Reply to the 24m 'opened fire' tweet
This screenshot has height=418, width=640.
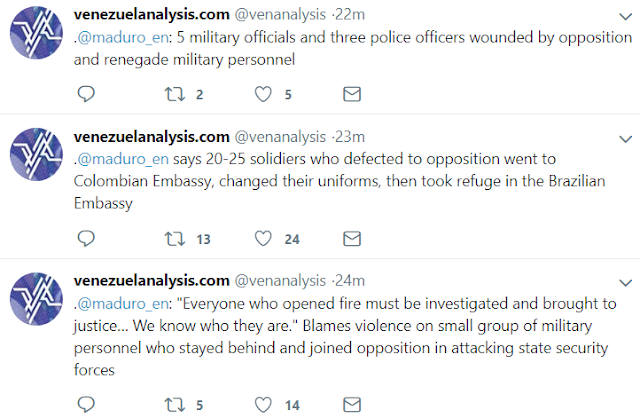[x=86, y=405]
